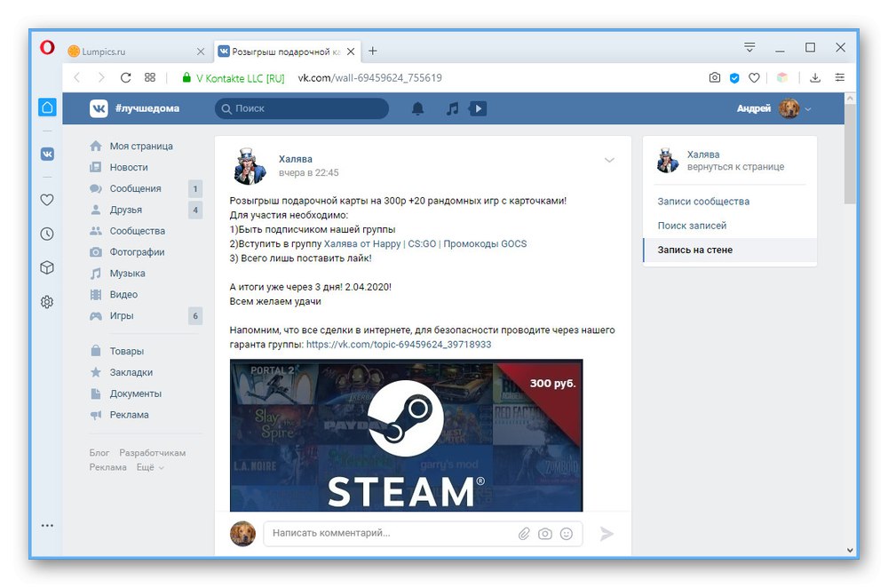
Task: Add page to bookmarks heart in address bar
Action: (754, 77)
